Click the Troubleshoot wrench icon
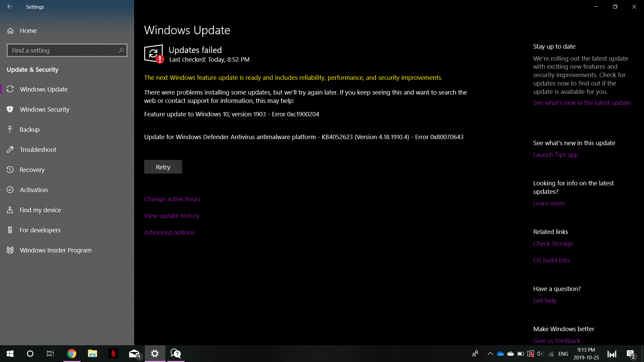Viewport: 644px width, 362px height. click(x=10, y=149)
